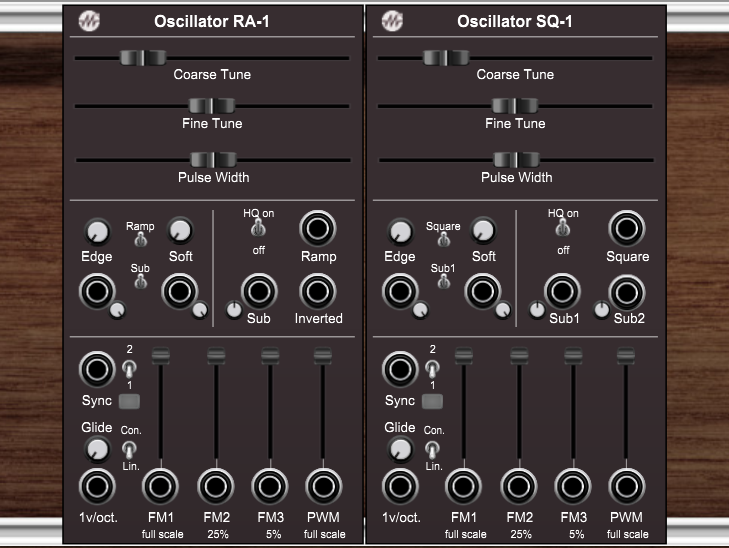This screenshot has height=548, width=729.
Task: Click the FM3 vertical fader cap on SQ-1
Action: [x=573, y=356]
